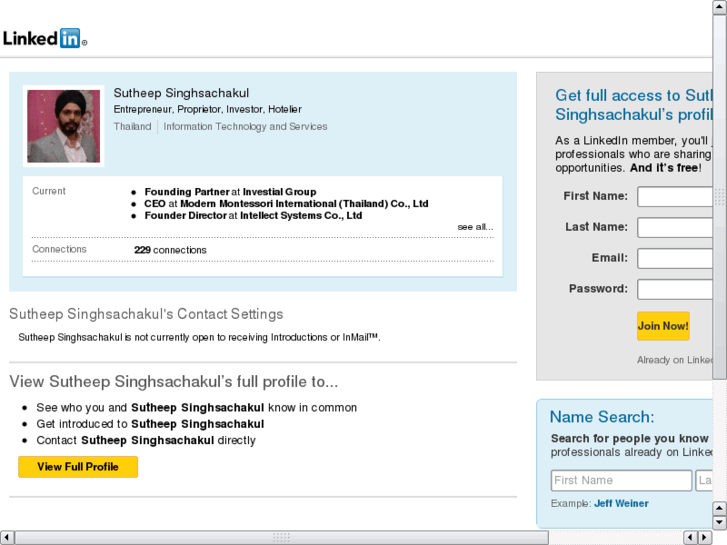Screen dimensions: 727x545
Task: Open Sutheep Singhsachakul's profile photo
Action: pyautogui.click(x=64, y=126)
